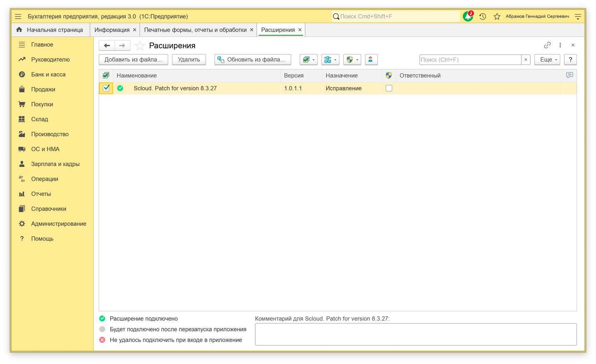Screen dimensions: 596x364
Task: Select the Расширения tab
Action: [x=278, y=30]
